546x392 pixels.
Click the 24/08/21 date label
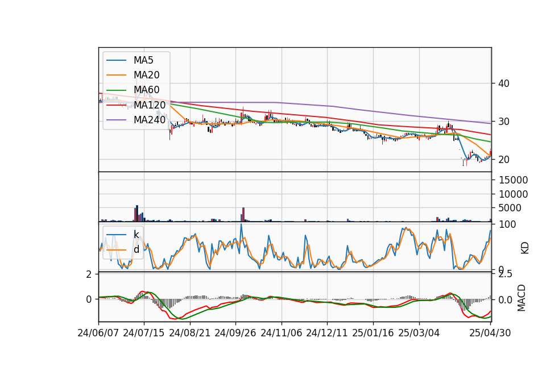click(190, 333)
